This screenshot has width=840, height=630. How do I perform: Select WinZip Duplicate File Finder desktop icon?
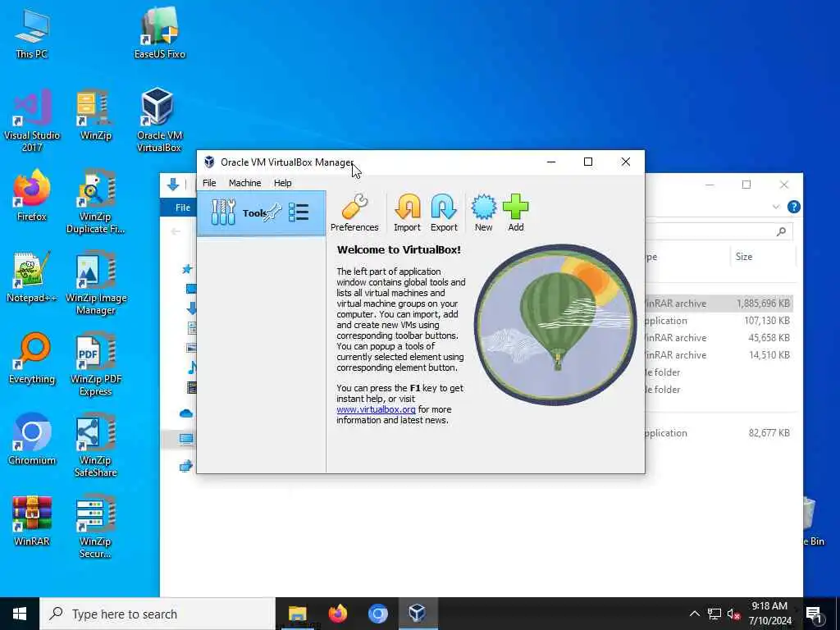tap(95, 202)
